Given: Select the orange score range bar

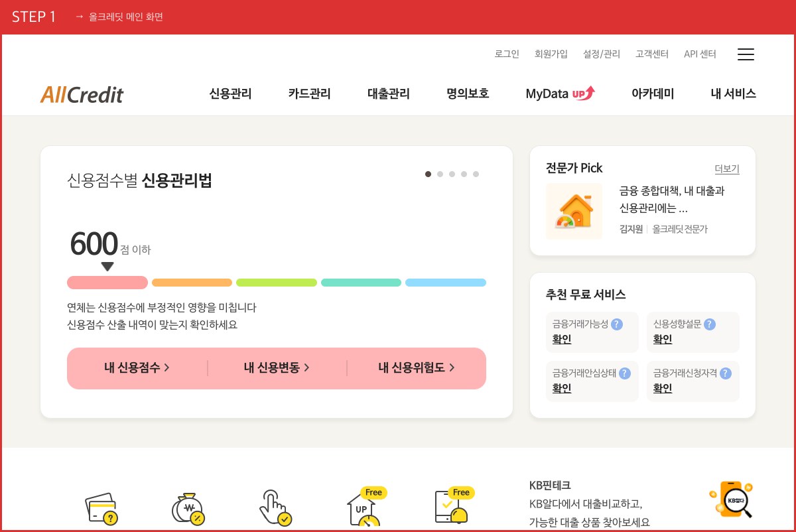Looking at the screenshot, I should 192,283.
